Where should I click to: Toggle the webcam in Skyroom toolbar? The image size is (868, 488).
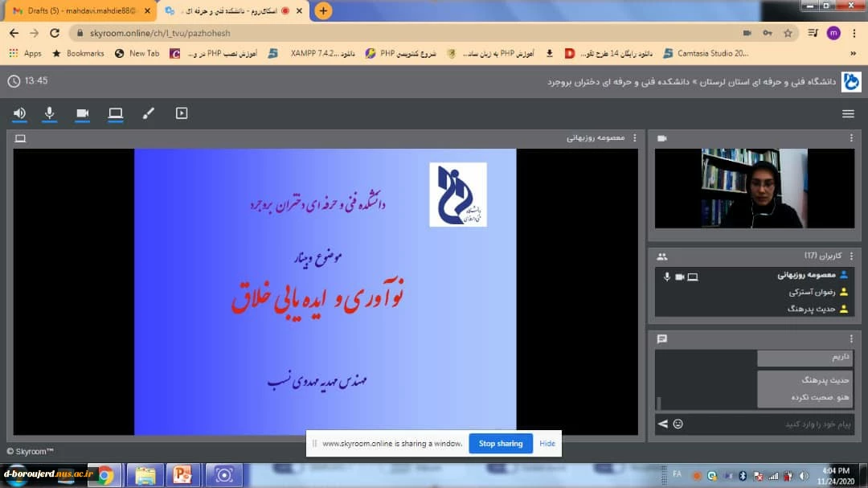click(x=83, y=113)
